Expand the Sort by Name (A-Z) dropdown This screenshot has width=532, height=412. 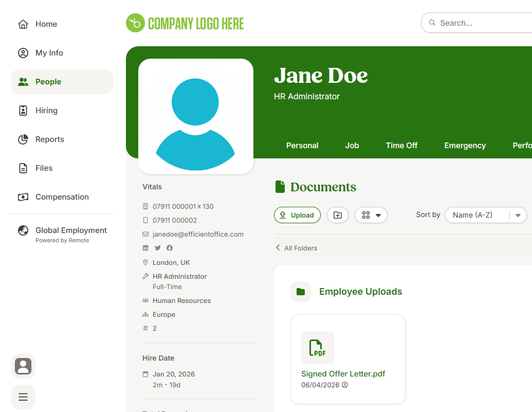coord(485,215)
